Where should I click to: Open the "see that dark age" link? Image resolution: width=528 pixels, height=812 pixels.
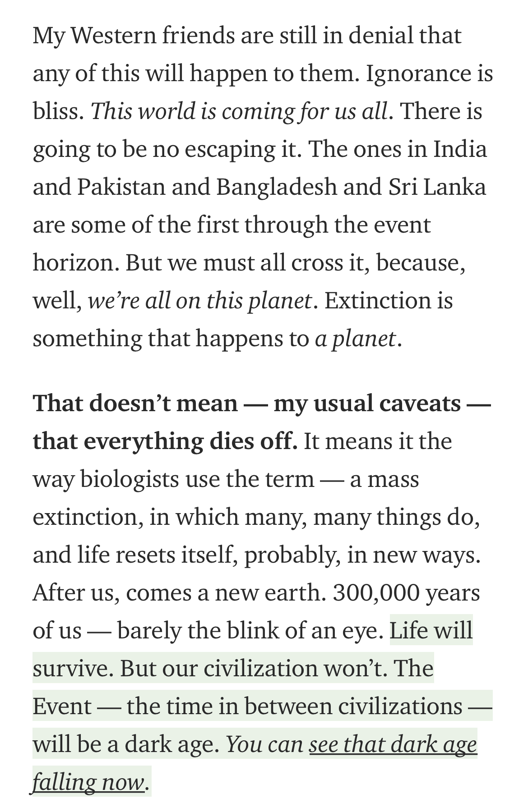pyautogui.click(x=393, y=745)
